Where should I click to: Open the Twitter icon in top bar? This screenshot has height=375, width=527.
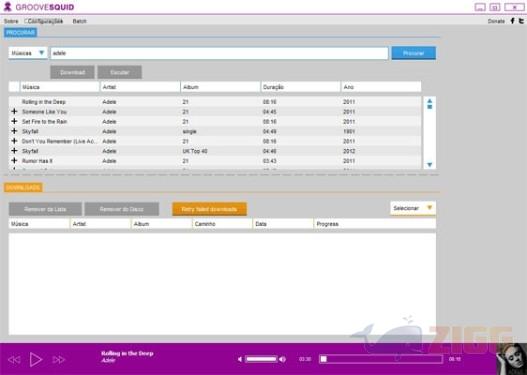point(521,21)
